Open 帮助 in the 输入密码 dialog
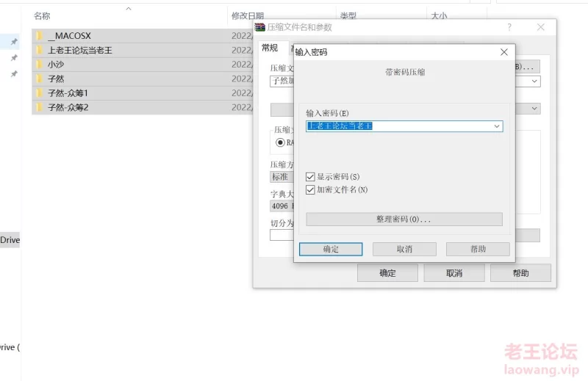588x381 pixels. point(478,249)
